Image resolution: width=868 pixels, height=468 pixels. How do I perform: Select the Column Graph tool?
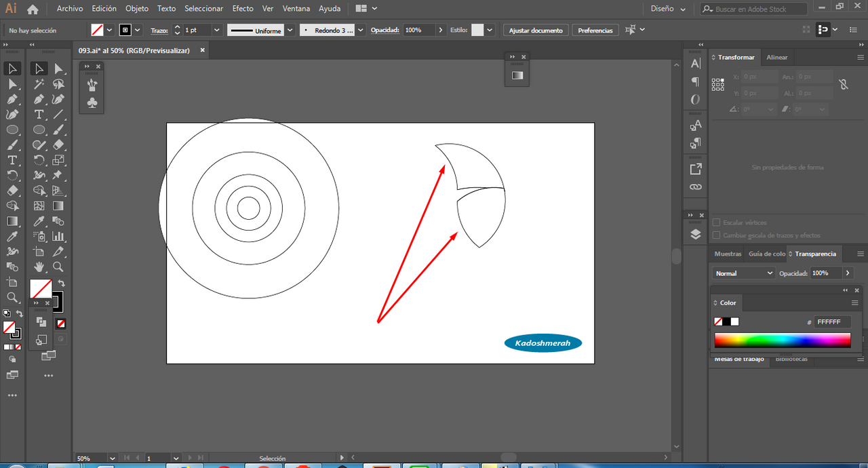click(58, 237)
